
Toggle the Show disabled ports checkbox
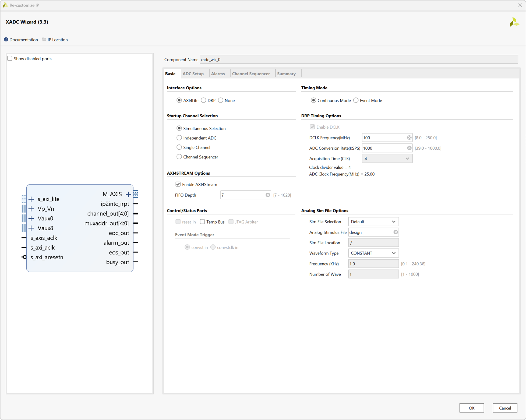click(x=10, y=58)
